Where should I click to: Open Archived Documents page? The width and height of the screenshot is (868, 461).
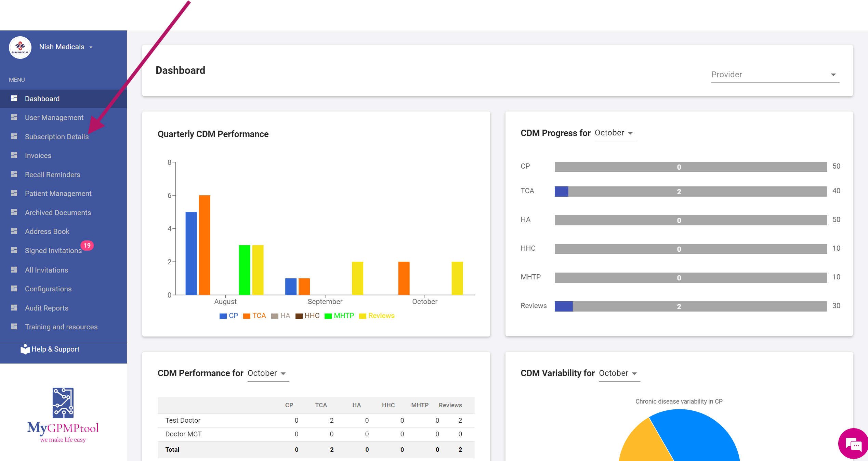[63, 213]
